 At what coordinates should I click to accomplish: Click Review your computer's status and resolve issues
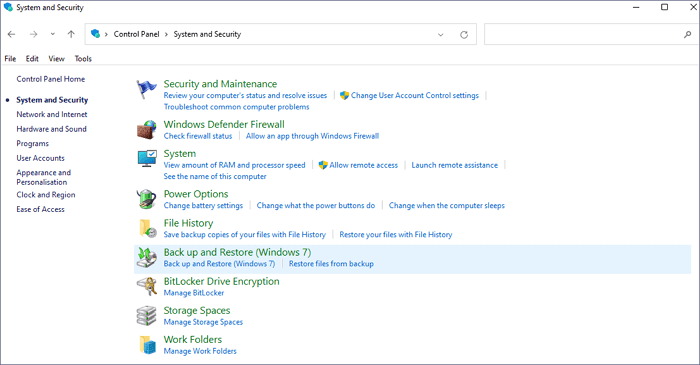(x=245, y=95)
